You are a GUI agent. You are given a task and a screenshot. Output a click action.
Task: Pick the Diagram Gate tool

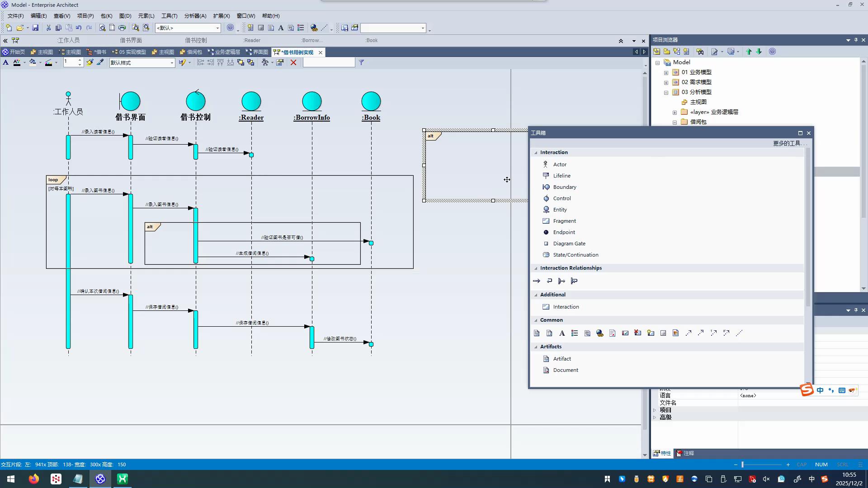pyautogui.click(x=569, y=244)
